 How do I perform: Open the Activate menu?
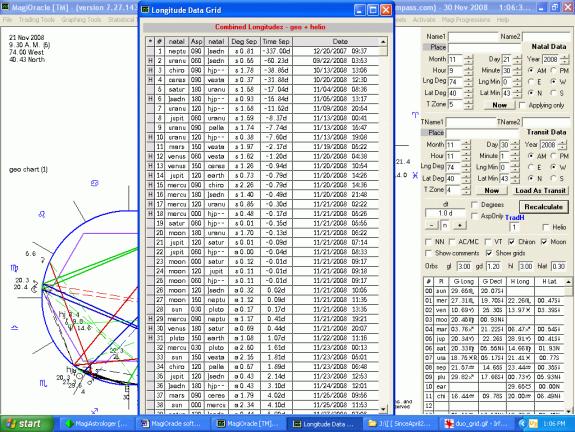click(x=424, y=20)
